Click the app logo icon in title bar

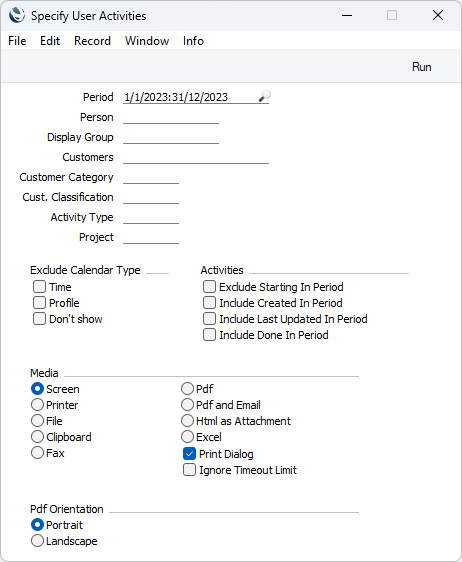tap(16, 15)
